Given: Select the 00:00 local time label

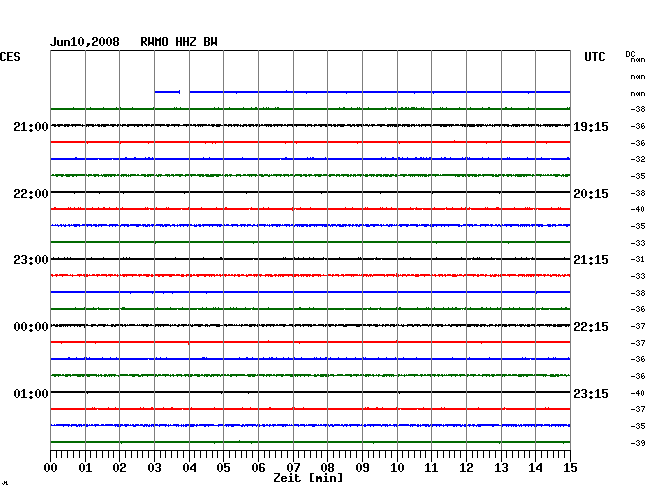Looking at the screenshot, I should 31,327.
